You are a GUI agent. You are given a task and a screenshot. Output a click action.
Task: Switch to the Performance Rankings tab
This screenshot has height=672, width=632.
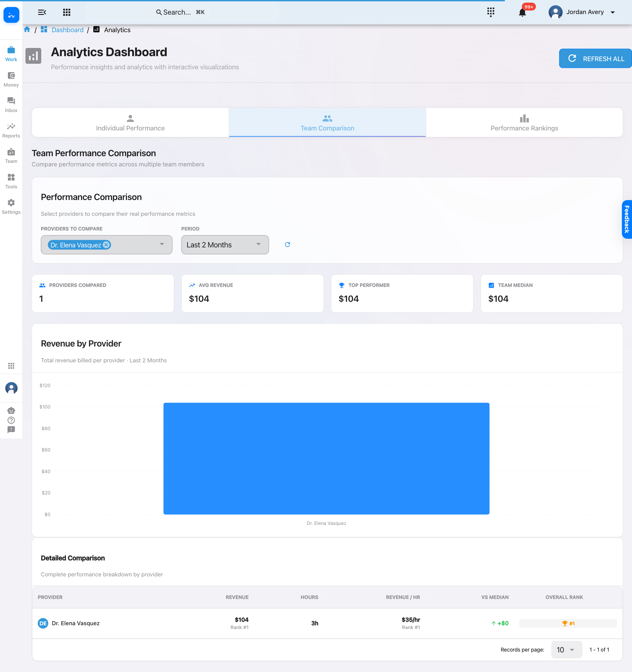524,123
